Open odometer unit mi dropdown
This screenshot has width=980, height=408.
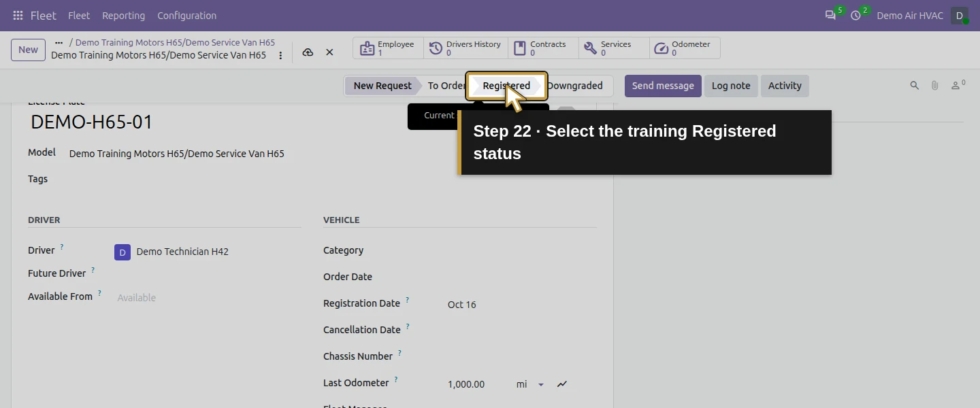(532, 384)
